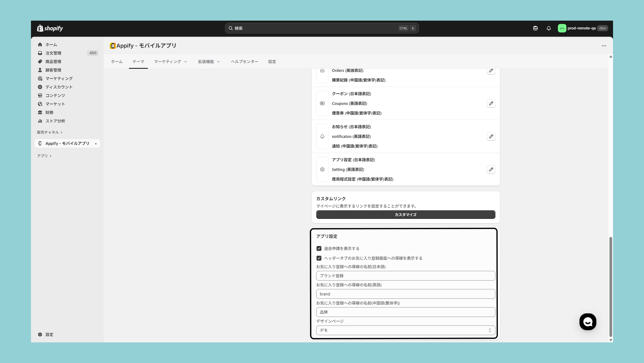644x363 pixels.
Task: Uncheck 退会申請を表示する checkbox
Action: pyautogui.click(x=319, y=248)
